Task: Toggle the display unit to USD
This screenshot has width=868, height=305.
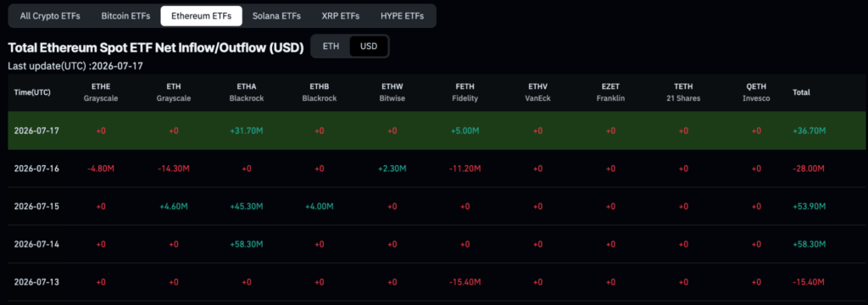Action: click(x=369, y=46)
